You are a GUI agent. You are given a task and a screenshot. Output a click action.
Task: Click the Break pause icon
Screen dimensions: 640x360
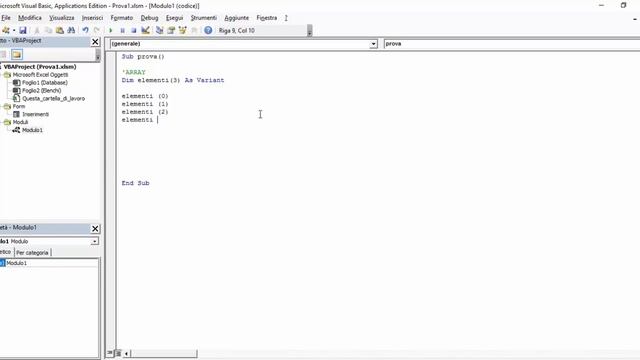point(122,30)
